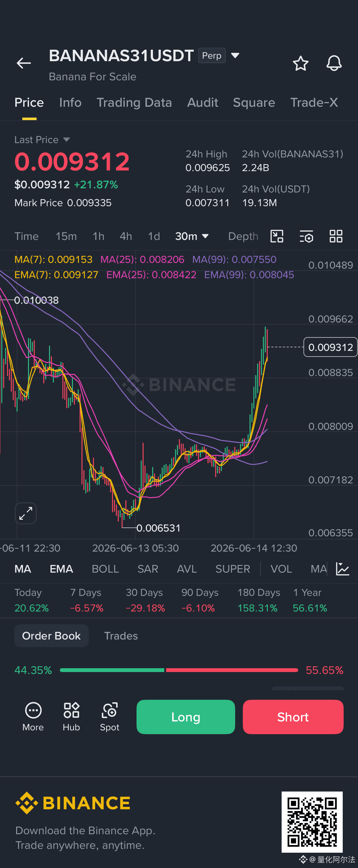Open the chart drawing tools icon

[x=277, y=236]
